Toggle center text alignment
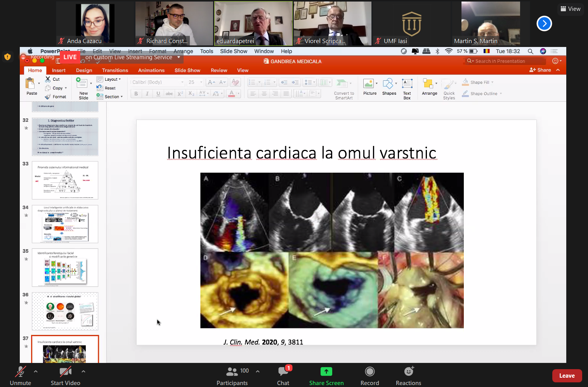 tap(264, 94)
